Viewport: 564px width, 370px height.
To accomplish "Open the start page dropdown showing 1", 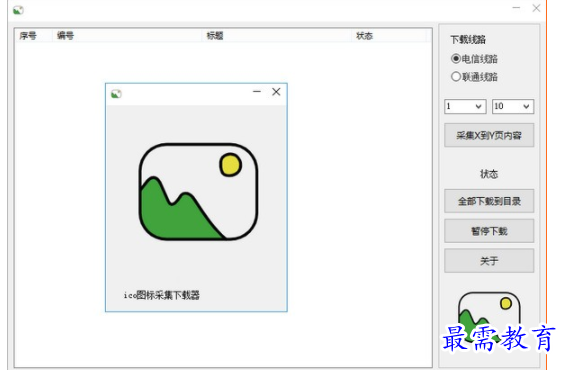I will click(x=465, y=106).
